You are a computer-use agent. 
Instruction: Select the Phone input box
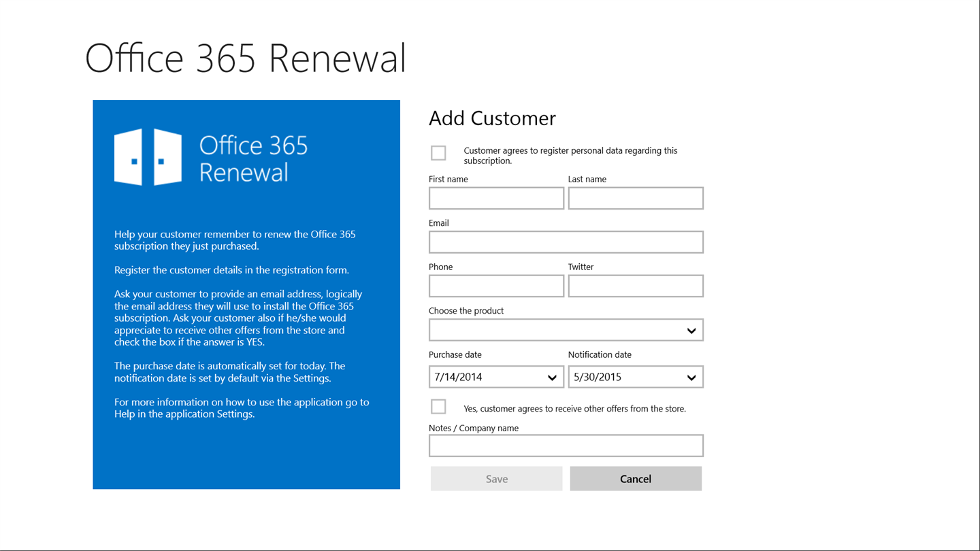click(496, 286)
